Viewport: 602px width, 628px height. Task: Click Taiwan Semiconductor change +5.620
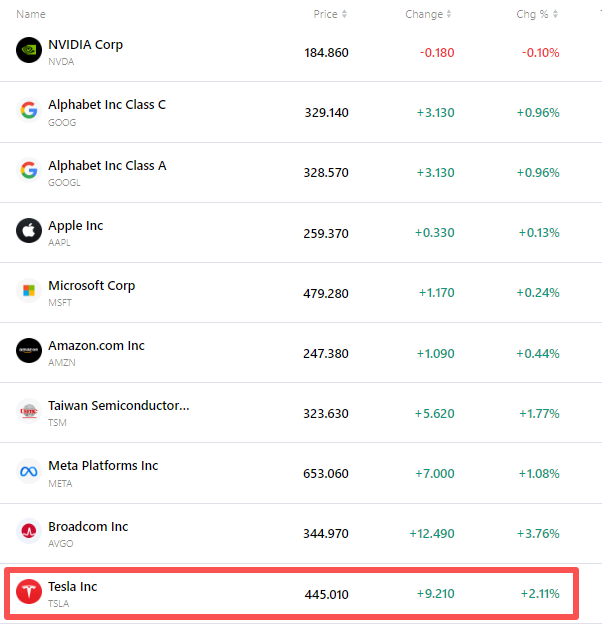[435, 414]
